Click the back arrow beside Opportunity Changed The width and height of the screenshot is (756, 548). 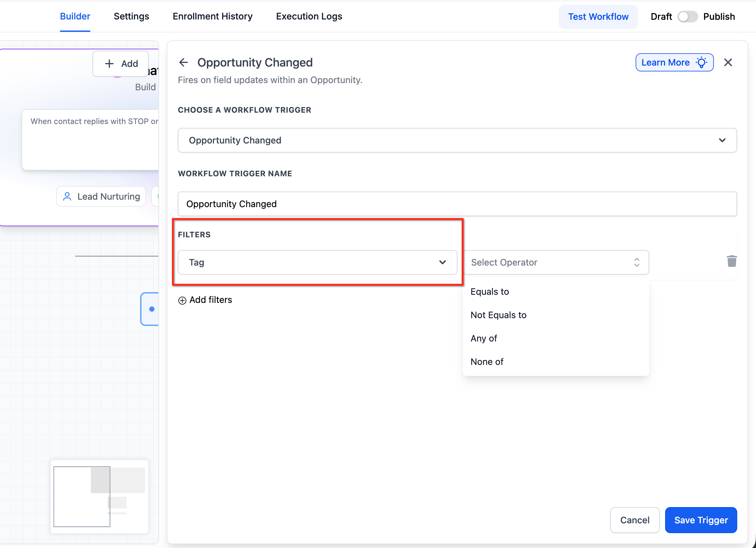click(183, 62)
